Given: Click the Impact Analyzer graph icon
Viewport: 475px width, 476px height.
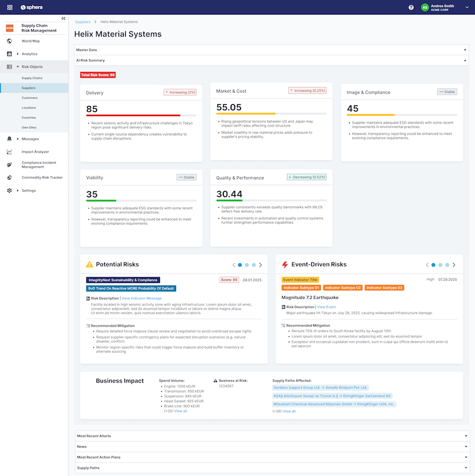Looking at the screenshot, I should (x=10, y=152).
